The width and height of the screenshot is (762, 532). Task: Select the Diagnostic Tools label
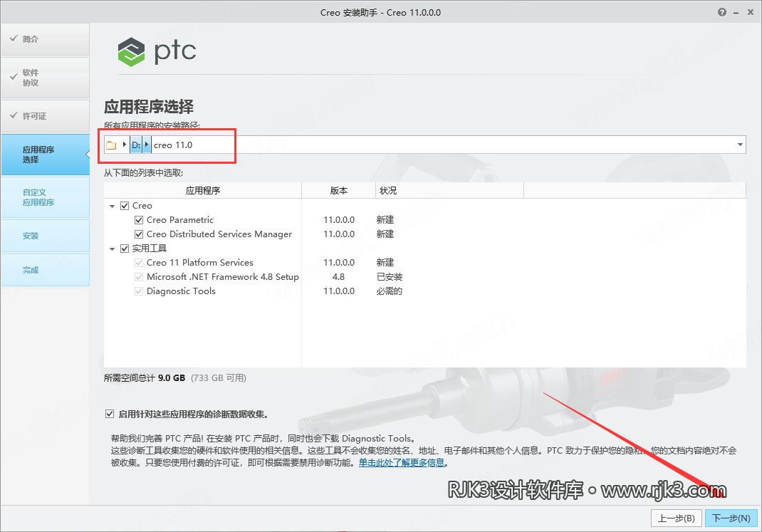[181, 291]
